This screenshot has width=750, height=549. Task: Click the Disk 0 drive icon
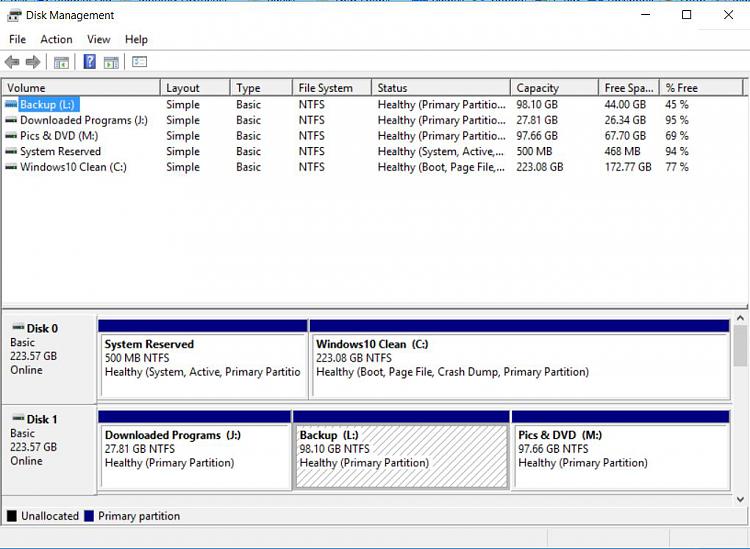pos(18,328)
